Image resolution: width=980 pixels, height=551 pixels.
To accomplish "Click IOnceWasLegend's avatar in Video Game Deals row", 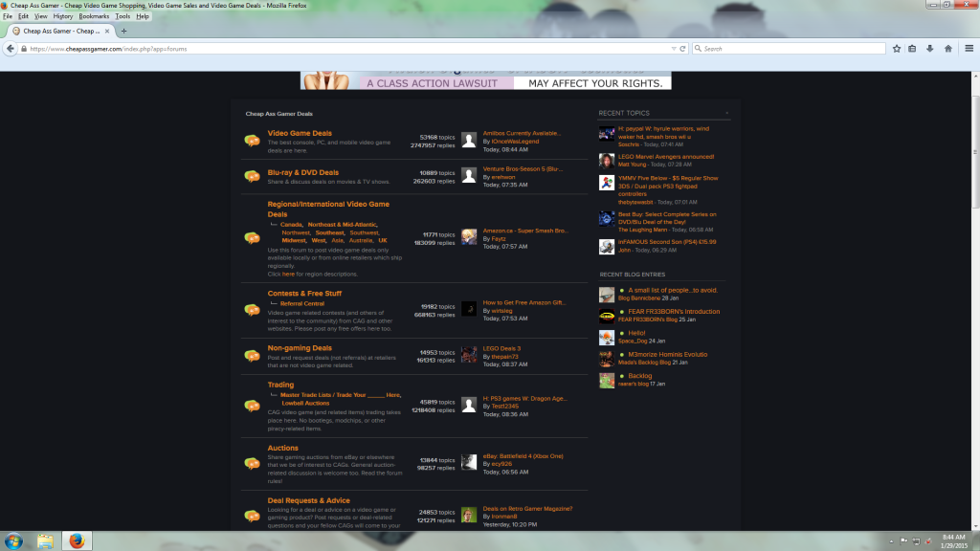I will [x=469, y=140].
